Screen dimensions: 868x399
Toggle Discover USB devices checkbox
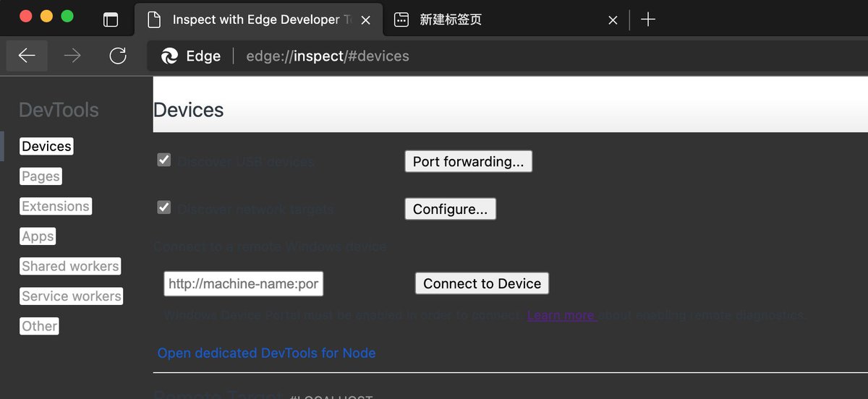[x=164, y=160]
